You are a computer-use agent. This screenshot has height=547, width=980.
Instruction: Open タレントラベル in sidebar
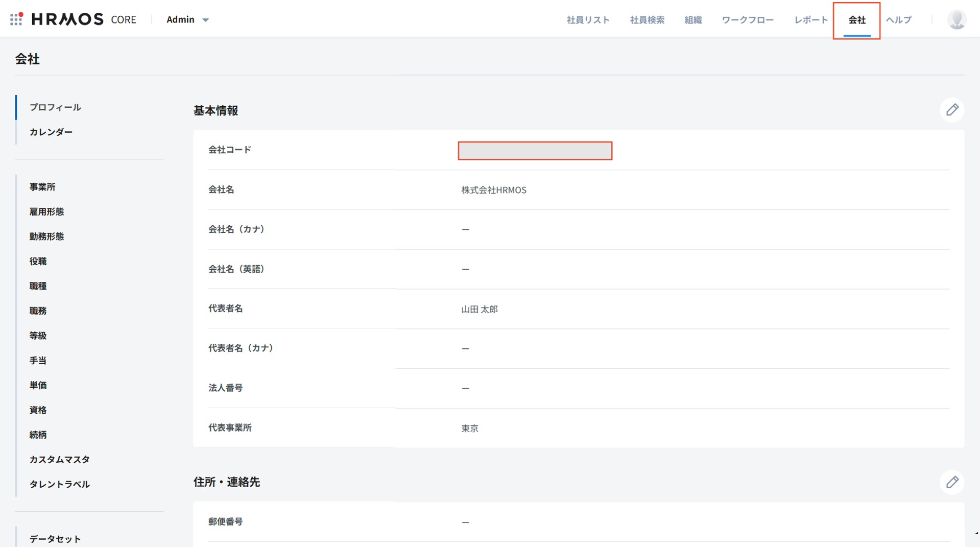click(59, 484)
